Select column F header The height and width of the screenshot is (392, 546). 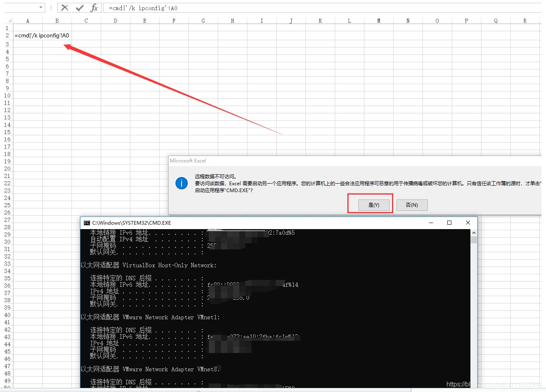(174, 21)
